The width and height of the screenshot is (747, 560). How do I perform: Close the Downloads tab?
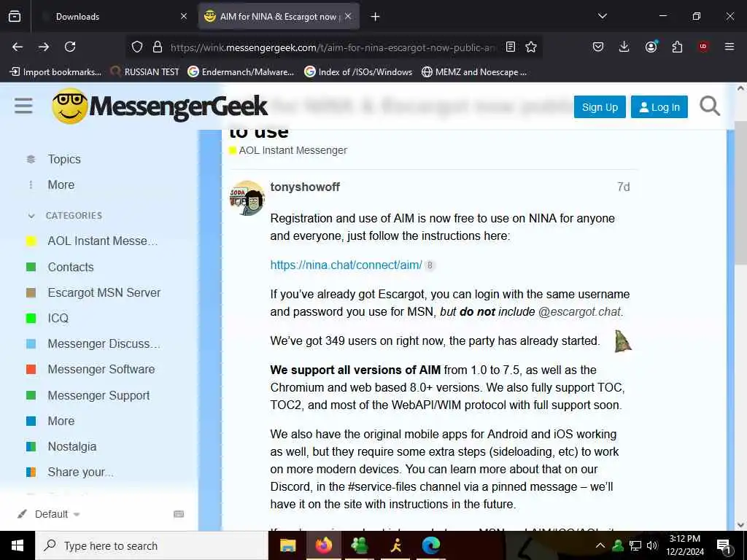click(183, 17)
